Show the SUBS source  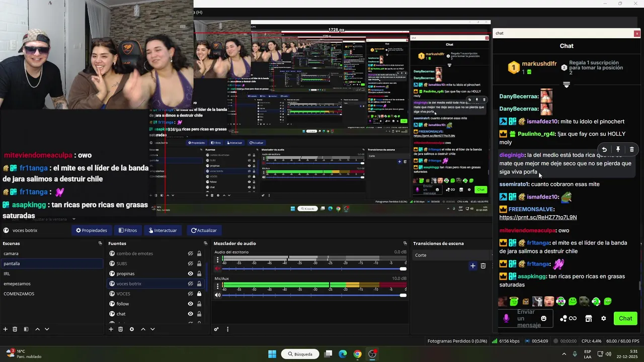click(x=191, y=263)
